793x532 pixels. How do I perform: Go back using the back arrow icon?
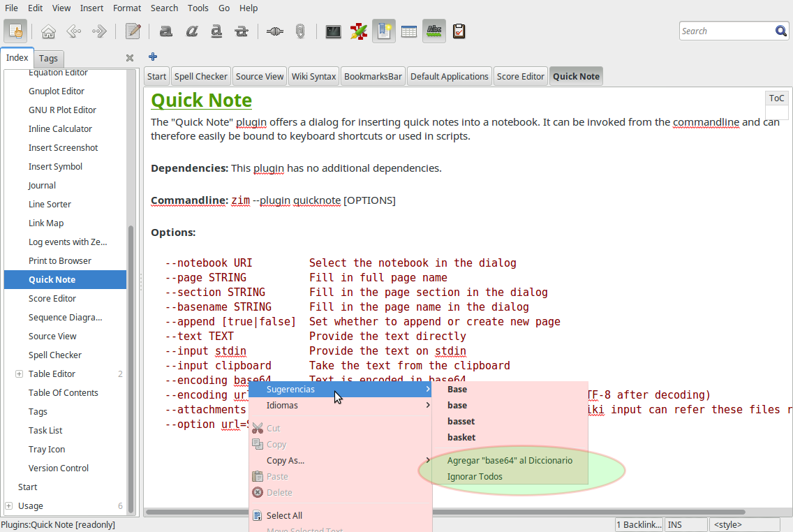(x=74, y=31)
